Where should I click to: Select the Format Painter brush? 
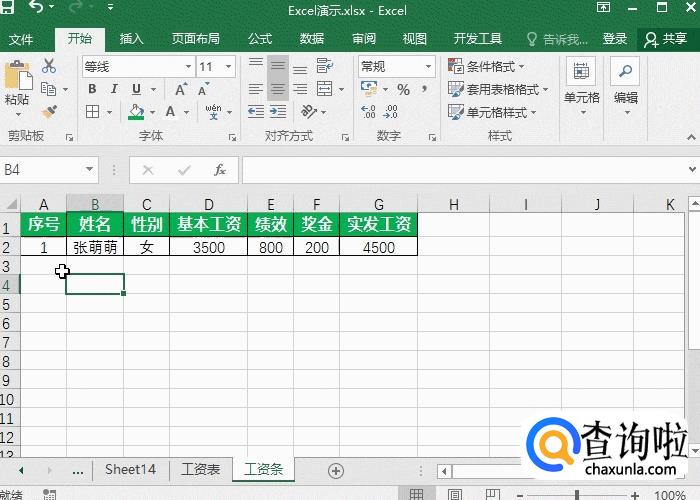click(x=49, y=111)
